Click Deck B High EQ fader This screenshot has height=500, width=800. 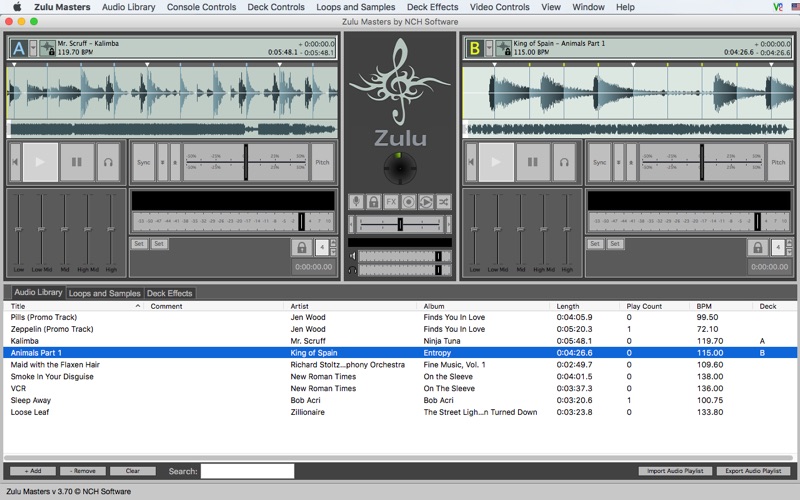(x=567, y=229)
